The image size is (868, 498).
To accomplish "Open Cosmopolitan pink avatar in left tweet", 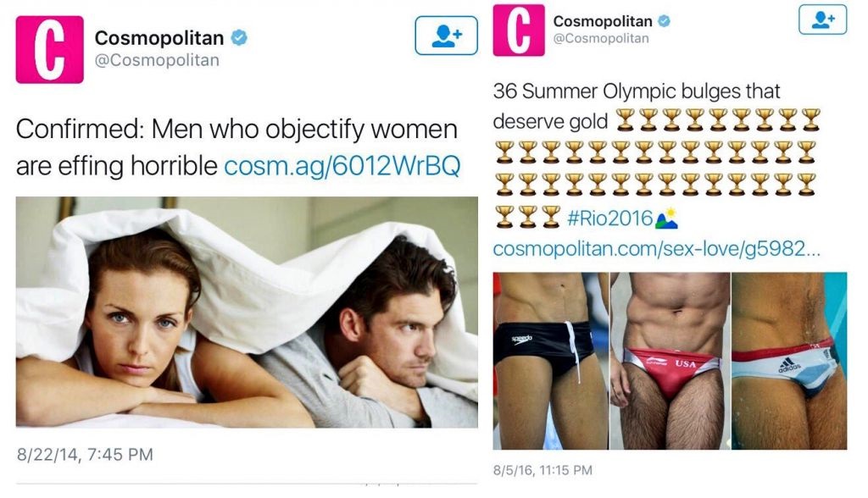I will tap(50, 49).
